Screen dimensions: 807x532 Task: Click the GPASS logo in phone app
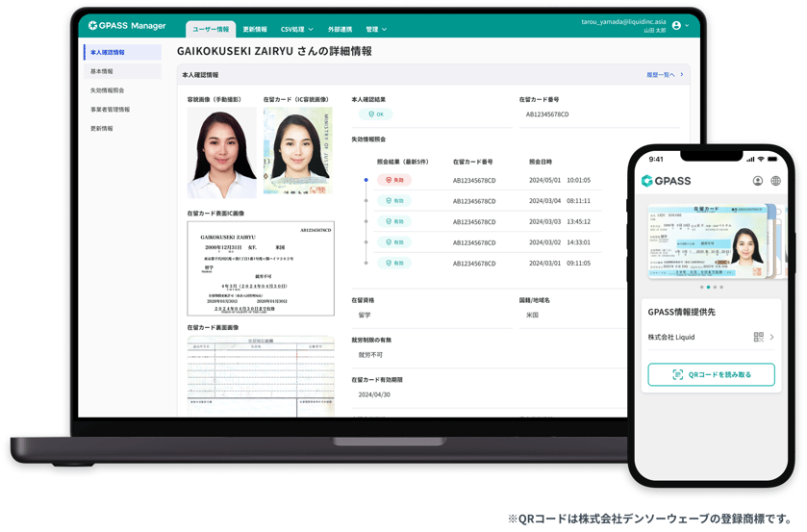[x=666, y=181]
